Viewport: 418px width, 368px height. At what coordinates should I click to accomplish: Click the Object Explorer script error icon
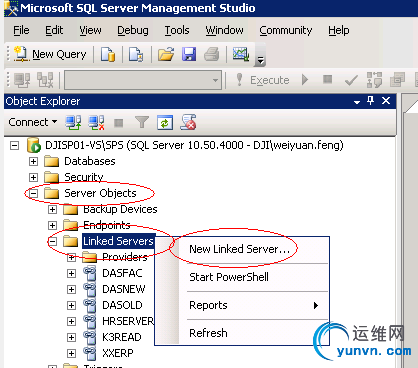(188, 122)
